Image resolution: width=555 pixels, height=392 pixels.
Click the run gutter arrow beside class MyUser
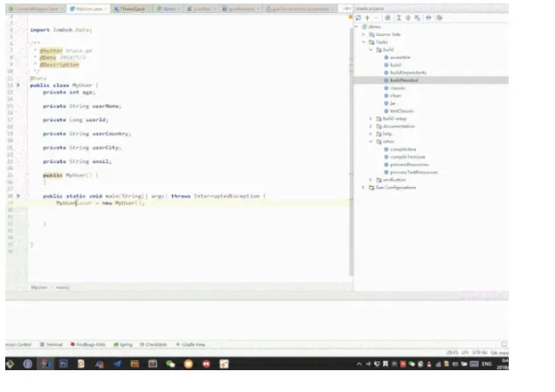tap(18, 86)
